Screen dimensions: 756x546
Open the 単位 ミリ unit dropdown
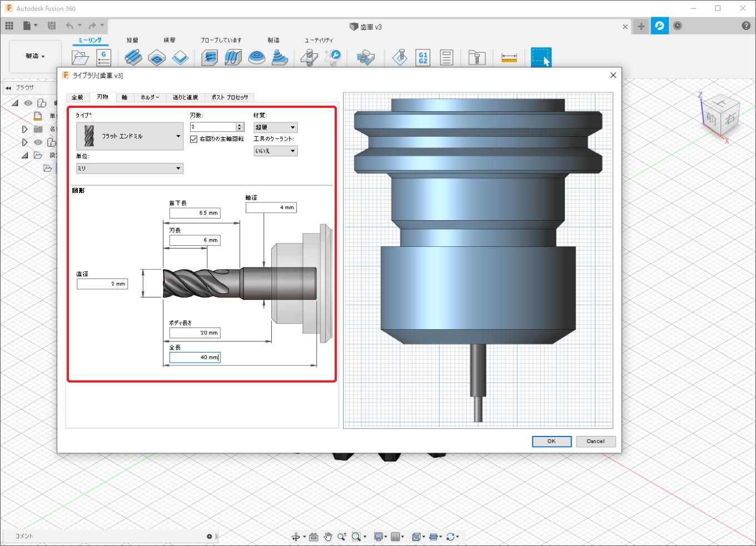click(x=130, y=168)
